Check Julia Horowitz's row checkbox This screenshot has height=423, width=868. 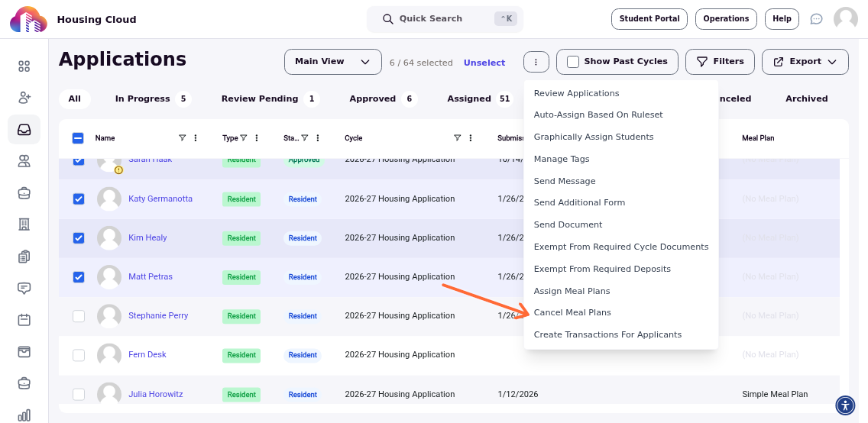(x=79, y=394)
